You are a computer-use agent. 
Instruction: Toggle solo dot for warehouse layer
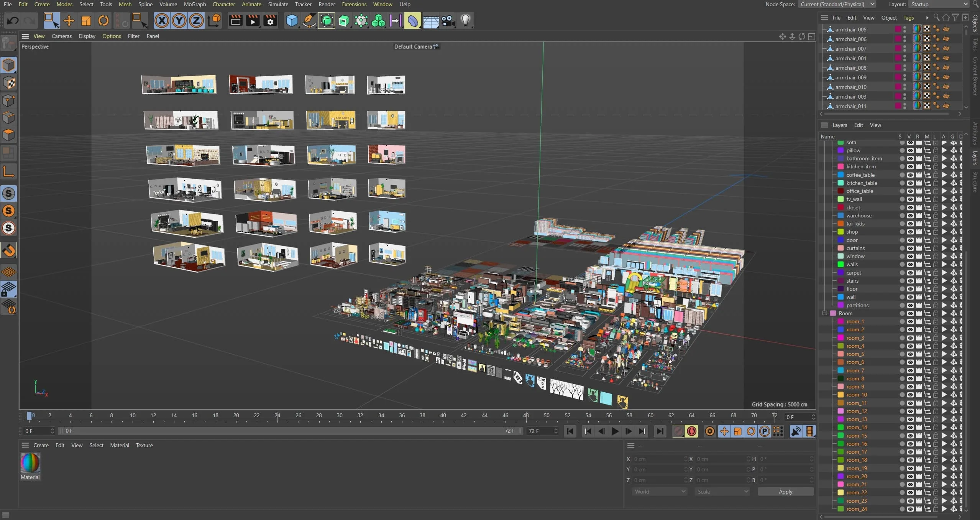pyautogui.click(x=902, y=216)
